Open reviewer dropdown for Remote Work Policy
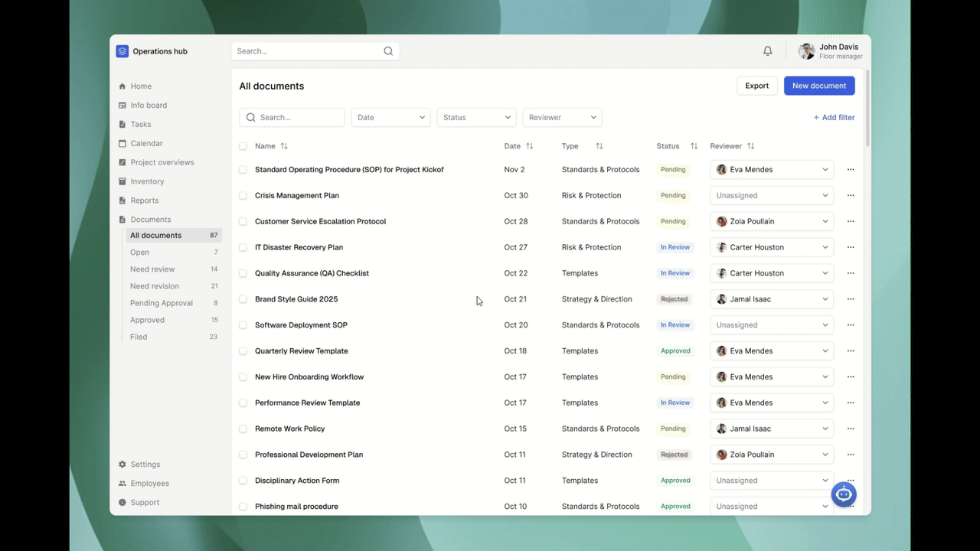This screenshot has height=551, width=980. click(x=772, y=429)
